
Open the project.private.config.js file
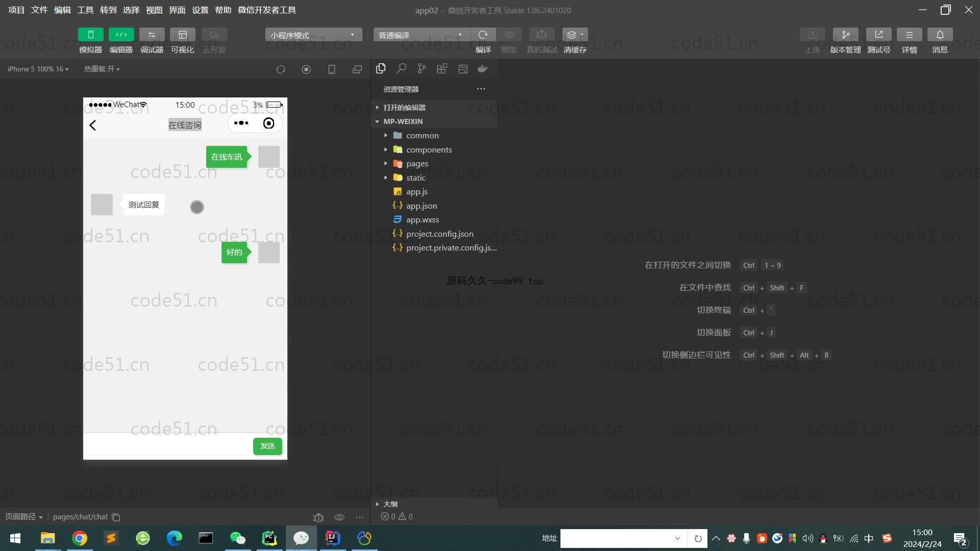434,247
